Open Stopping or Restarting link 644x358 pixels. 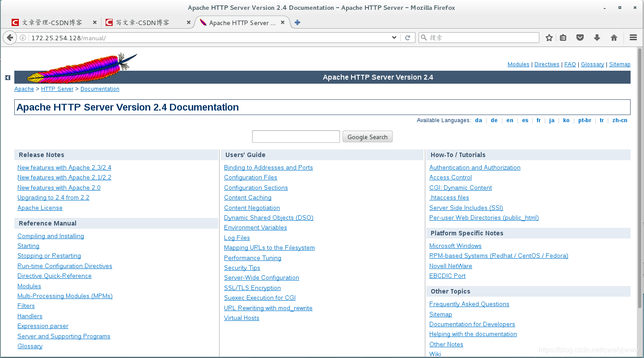pyautogui.click(x=49, y=256)
